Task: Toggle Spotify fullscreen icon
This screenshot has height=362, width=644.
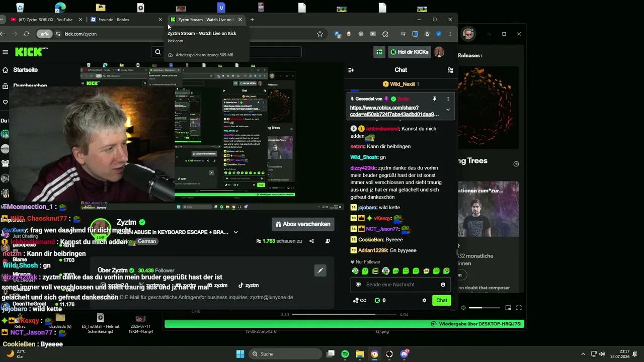Action: click(x=519, y=308)
